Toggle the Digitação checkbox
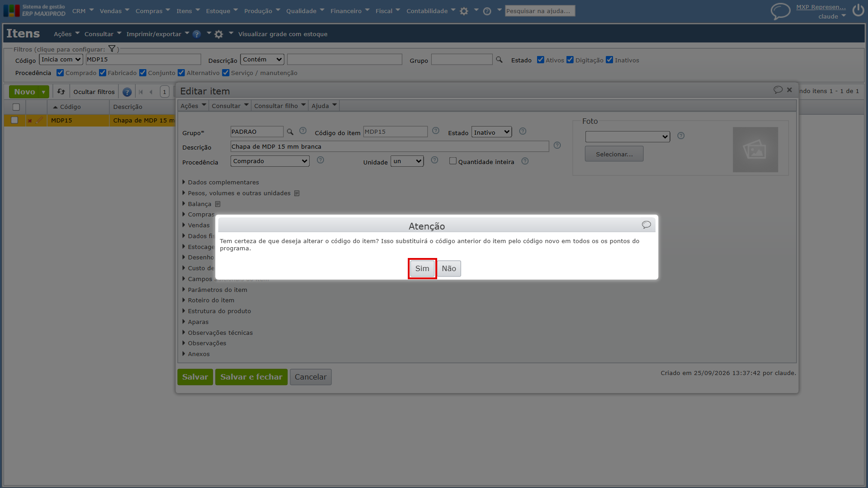 point(570,60)
